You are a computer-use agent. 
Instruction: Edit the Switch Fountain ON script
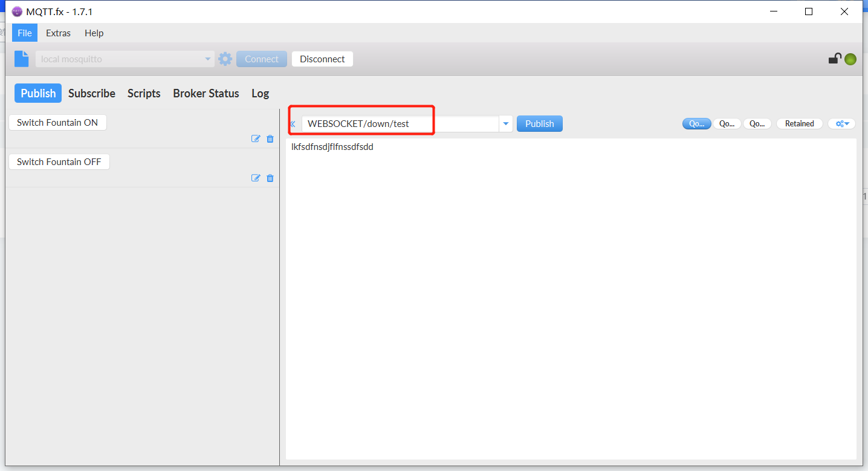256,138
